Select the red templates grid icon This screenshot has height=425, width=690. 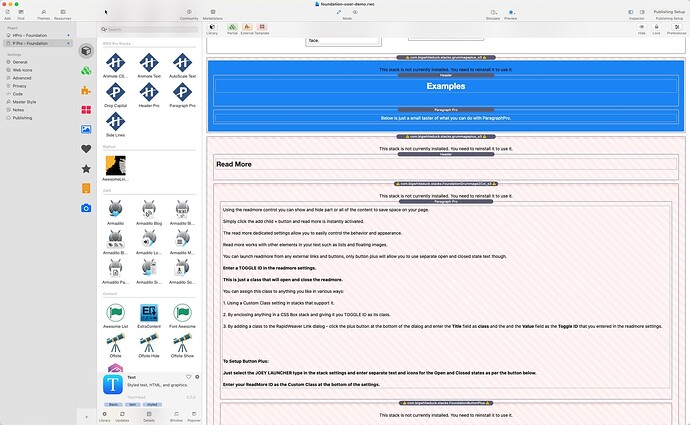pos(86,110)
